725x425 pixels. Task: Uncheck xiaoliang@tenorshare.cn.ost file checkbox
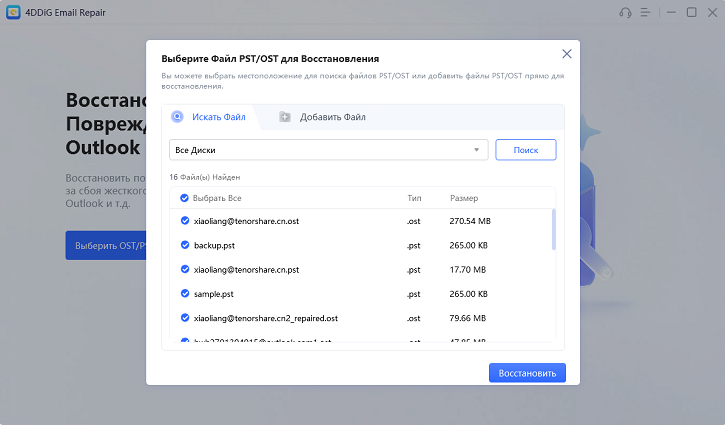[x=185, y=221]
